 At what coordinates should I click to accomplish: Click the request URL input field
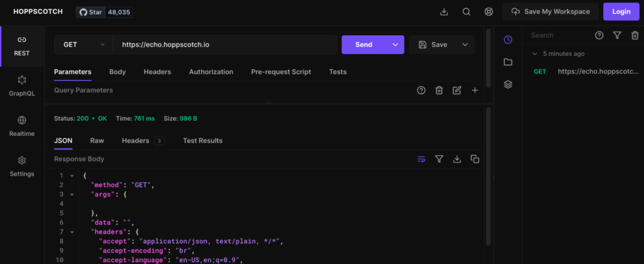coord(225,45)
